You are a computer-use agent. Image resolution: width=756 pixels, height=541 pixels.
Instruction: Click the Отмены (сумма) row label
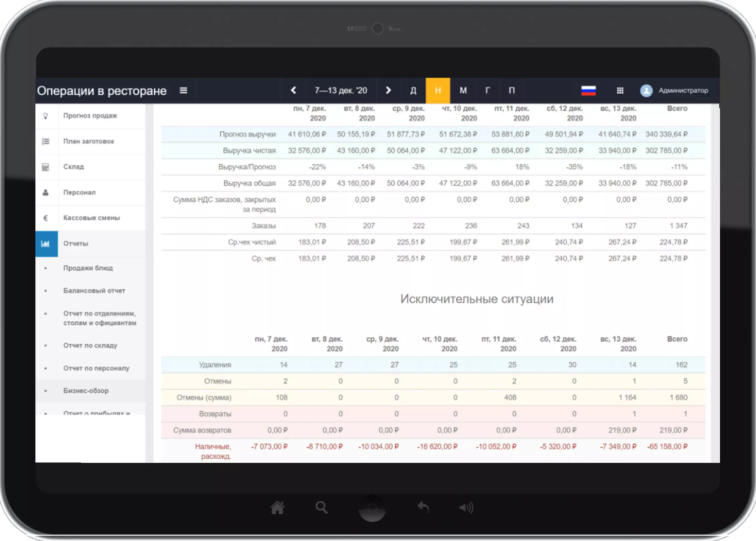pyautogui.click(x=204, y=397)
